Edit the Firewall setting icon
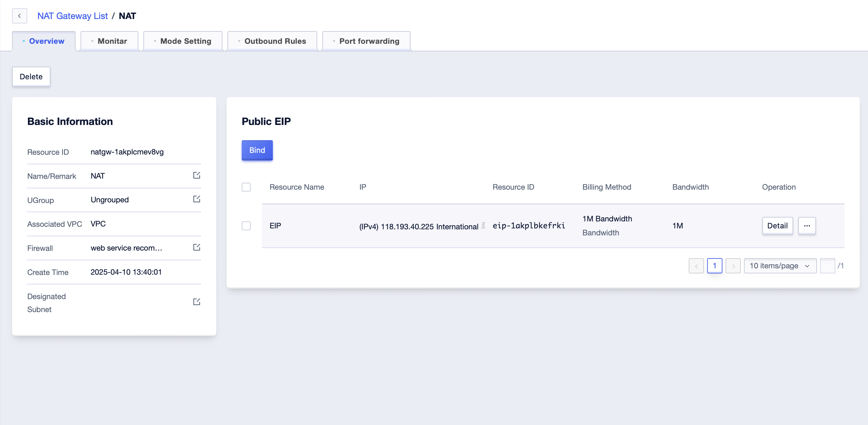Image resolution: width=868 pixels, height=425 pixels. [x=196, y=247]
